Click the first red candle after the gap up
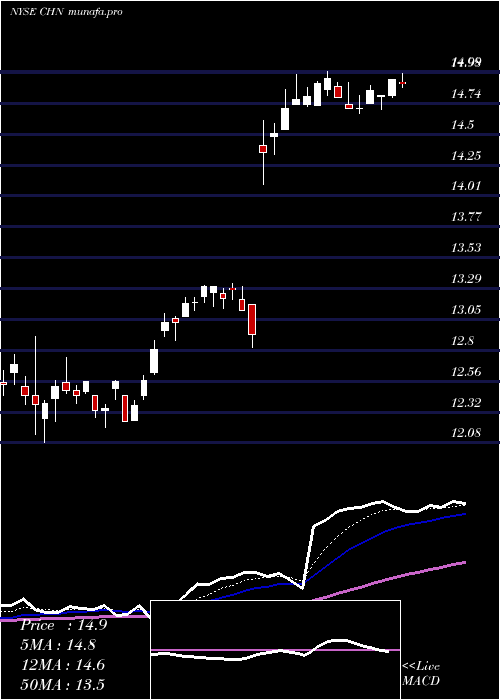 click(263, 149)
